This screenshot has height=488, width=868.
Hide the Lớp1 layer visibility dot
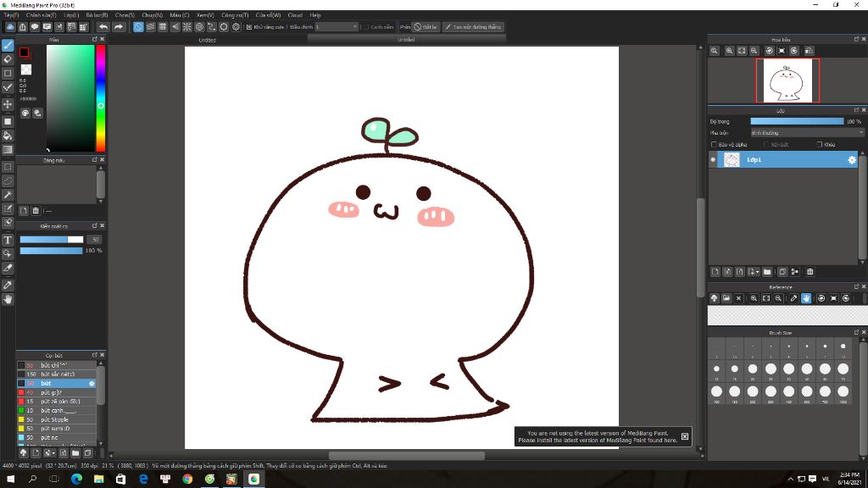pos(713,160)
